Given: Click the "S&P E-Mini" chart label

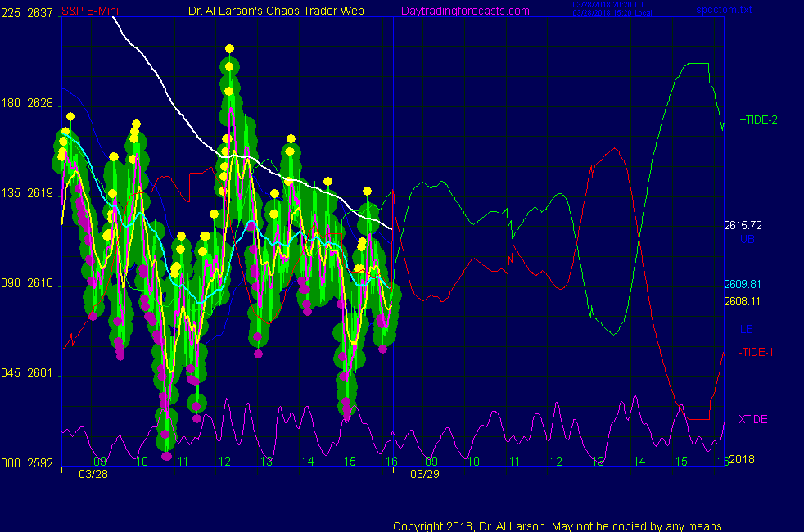Looking at the screenshot, I should [90, 11].
